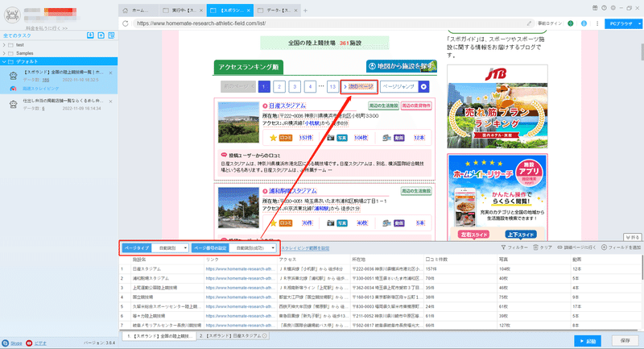Collapse the デフォルト folder

click(4, 62)
